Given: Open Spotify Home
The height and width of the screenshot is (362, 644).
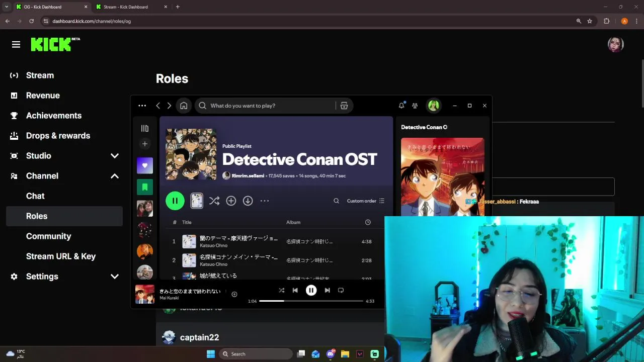Looking at the screenshot, I should (184, 106).
